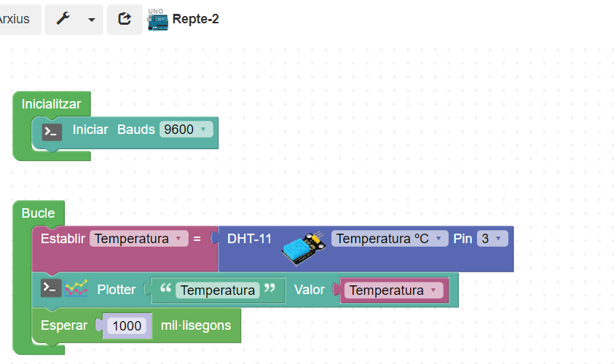Screen dimensions: 614x364
Task: Click the serial console icon in Iniciar block
Action: (52, 131)
